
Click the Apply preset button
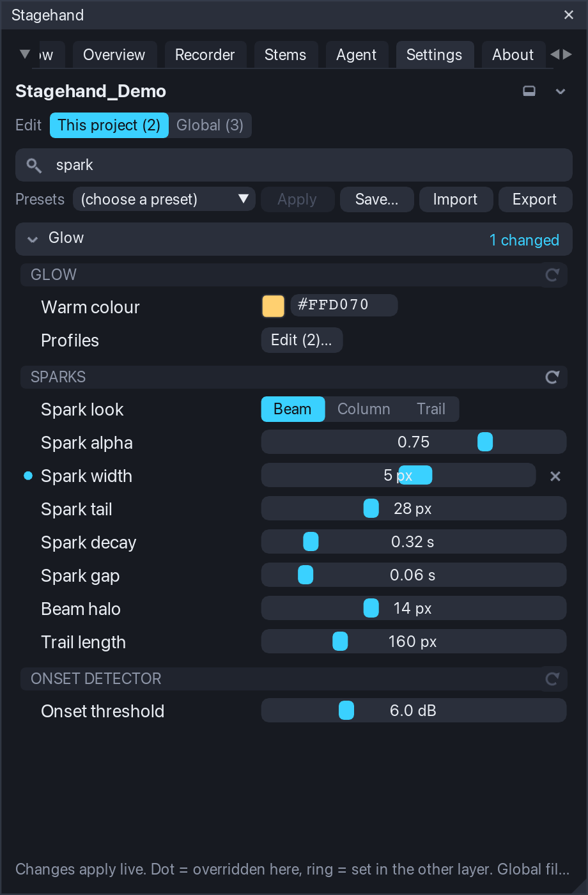297,199
